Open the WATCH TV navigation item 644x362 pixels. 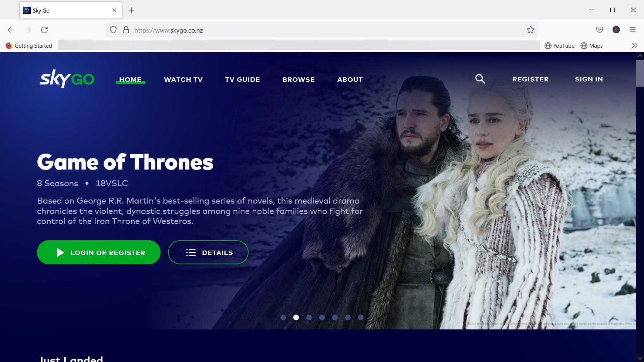click(x=183, y=79)
